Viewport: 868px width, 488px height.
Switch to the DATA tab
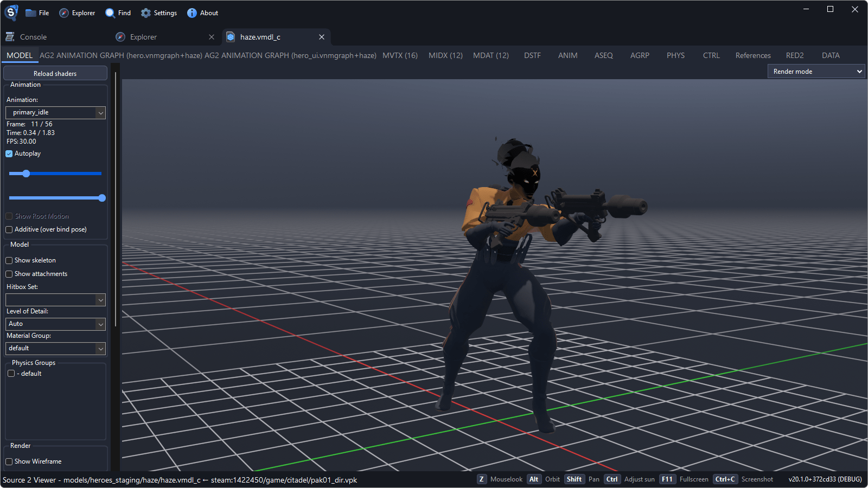pos(830,55)
